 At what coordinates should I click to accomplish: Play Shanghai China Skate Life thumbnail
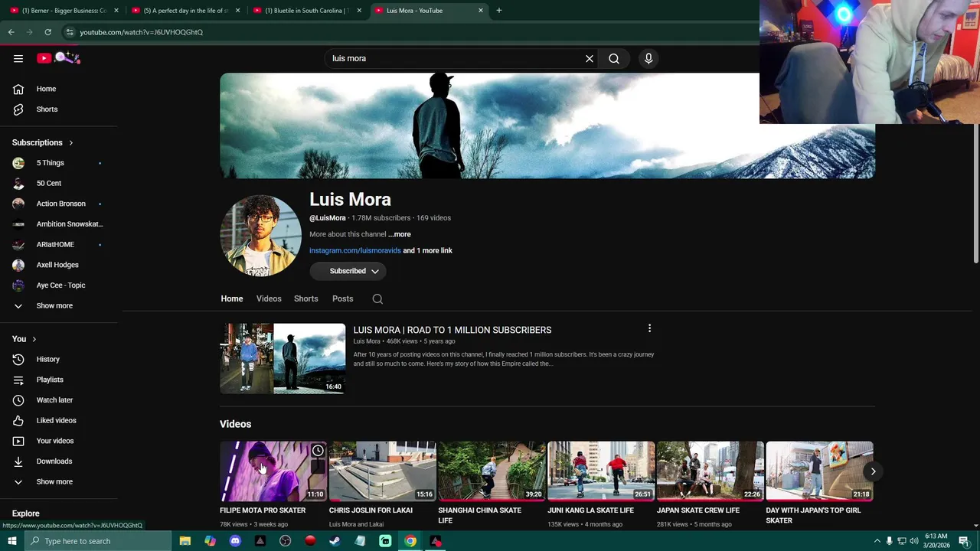point(492,471)
